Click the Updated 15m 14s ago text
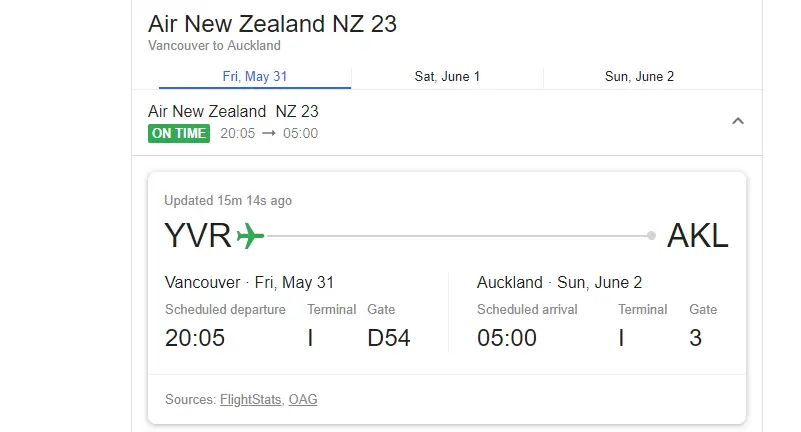 pos(228,201)
